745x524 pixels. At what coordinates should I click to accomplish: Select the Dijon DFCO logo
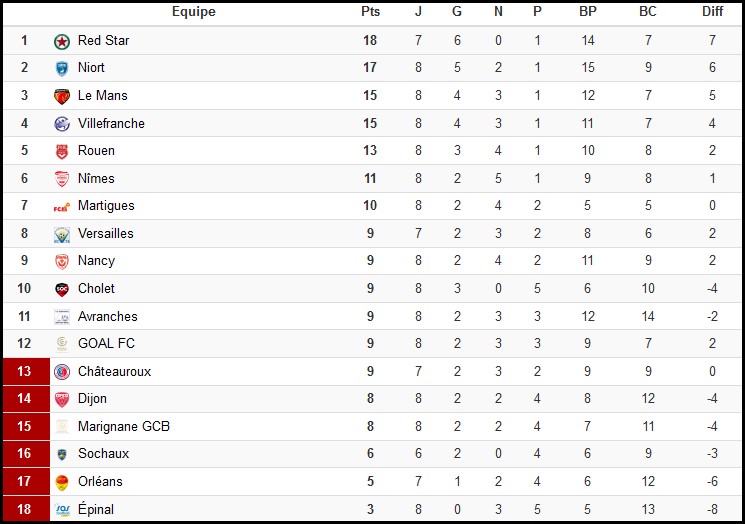pyautogui.click(x=62, y=400)
